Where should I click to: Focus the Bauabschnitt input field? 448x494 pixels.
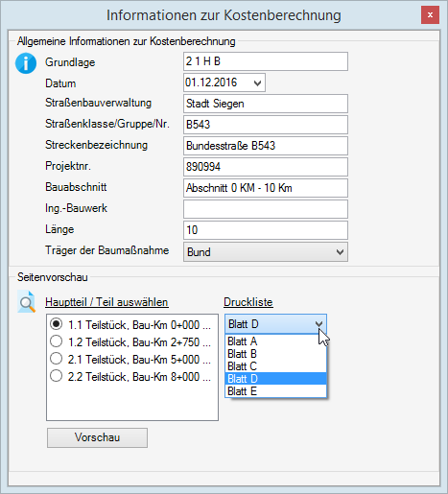266,188
